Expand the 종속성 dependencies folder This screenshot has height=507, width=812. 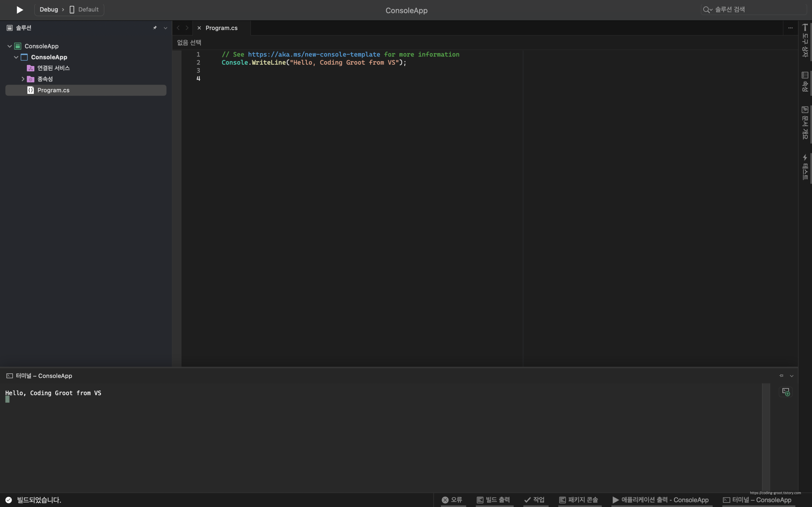pos(23,79)
